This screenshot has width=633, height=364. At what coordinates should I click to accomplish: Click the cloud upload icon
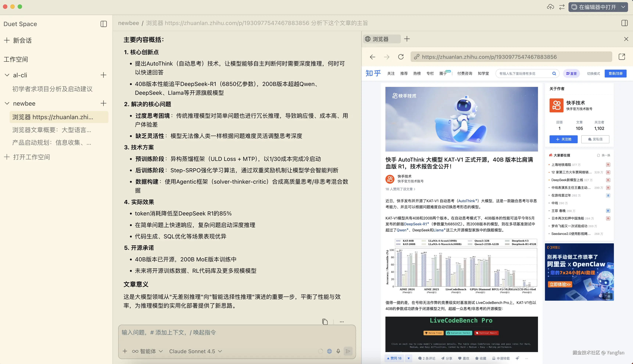pos(550,7)
